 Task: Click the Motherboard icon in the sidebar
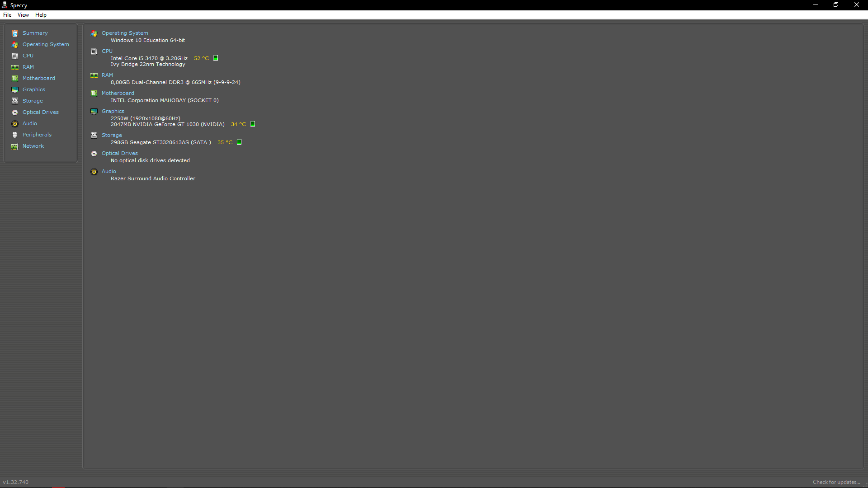[15, 79]
